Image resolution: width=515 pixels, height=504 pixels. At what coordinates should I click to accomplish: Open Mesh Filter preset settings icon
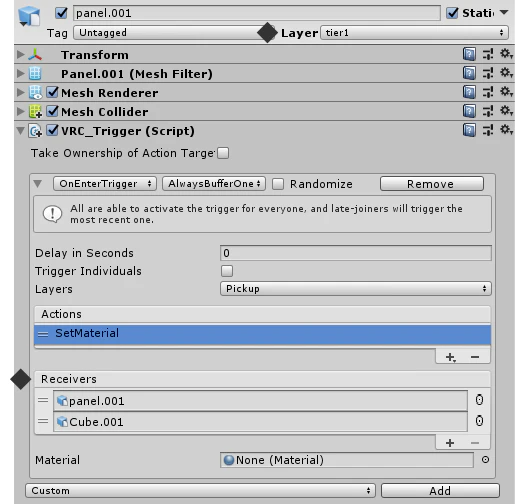pyautogui.click(x=488, y=73)
